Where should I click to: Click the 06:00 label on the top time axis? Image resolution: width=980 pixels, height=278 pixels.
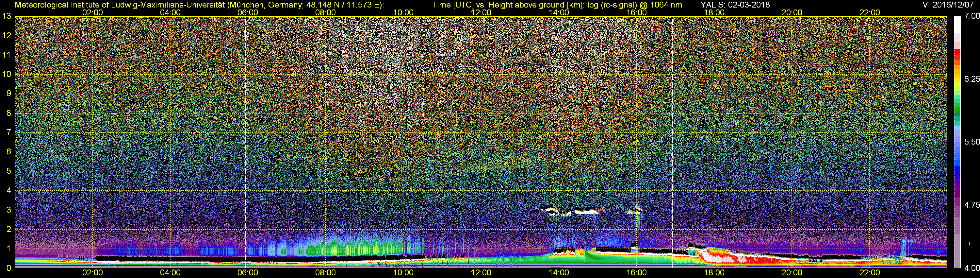[248, 12]
